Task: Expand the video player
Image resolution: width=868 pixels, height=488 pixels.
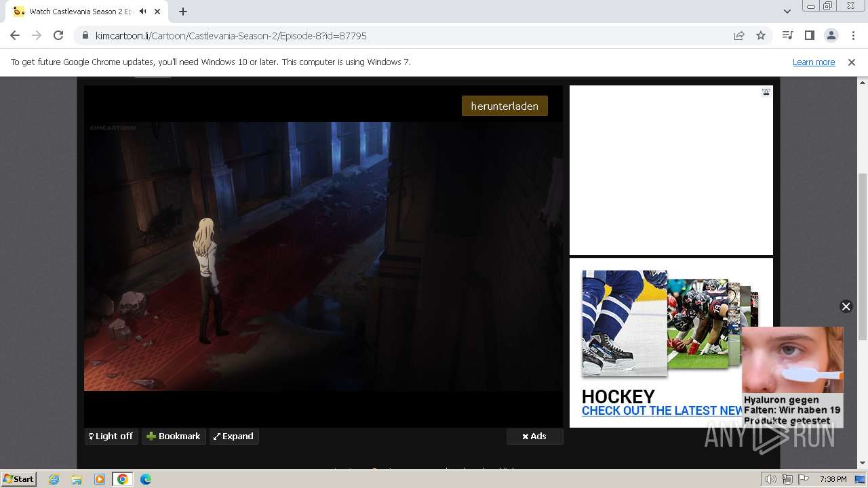Action: pyautogui.click(x=234, y=436)
